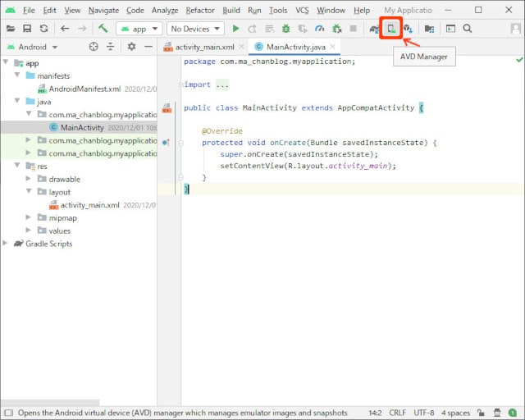Click CRLF line separator in status bar
Viewport: 525px width, 420px height.
(x=397, y=413)
